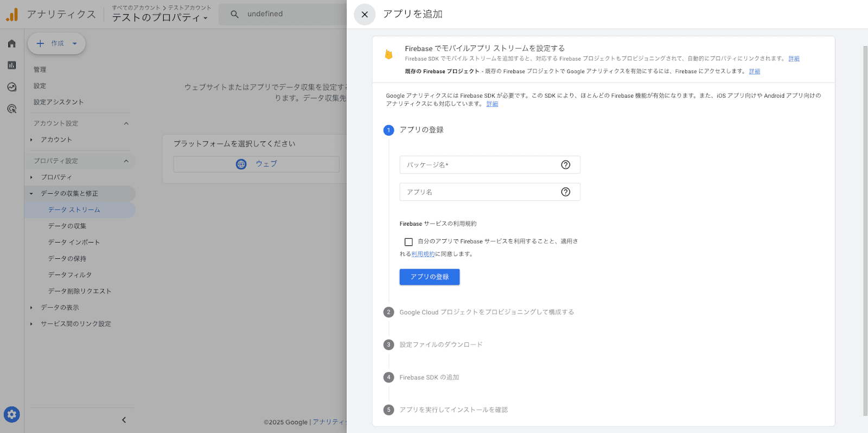This screenshot has width=868, height=433.
Task: Click the search box showing undefined
Action: [282, 14]
